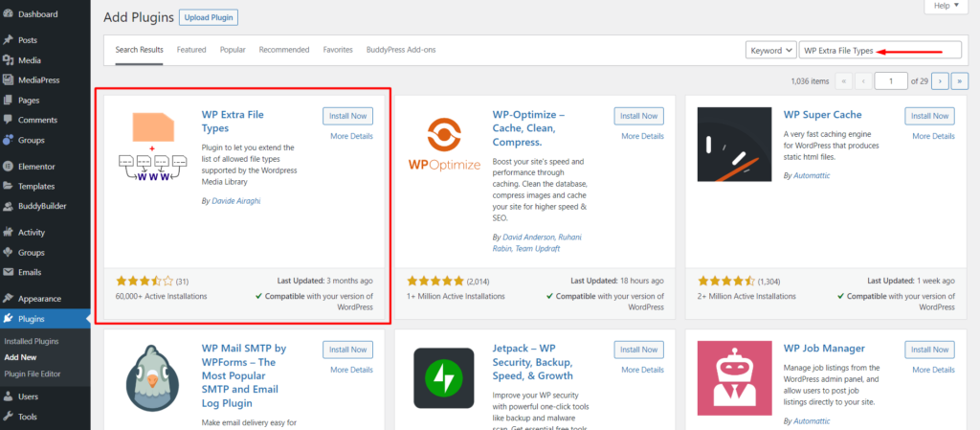Install WP Mail SMTP by WPForms
The width and height of the screenshot is (980, 430).
point(348,350)
